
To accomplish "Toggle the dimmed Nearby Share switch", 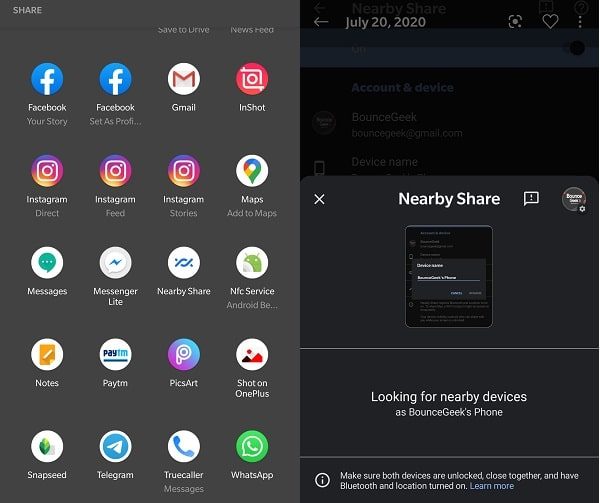I will [576, 48].
